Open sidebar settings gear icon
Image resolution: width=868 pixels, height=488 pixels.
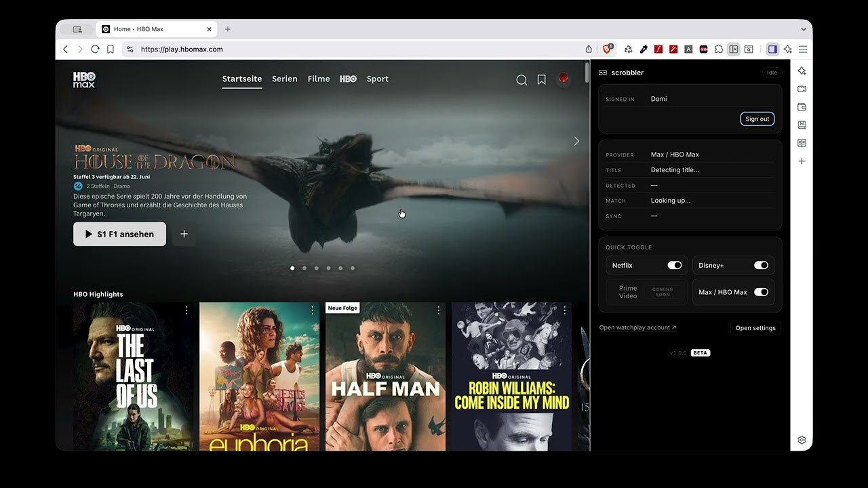[802, 440]
